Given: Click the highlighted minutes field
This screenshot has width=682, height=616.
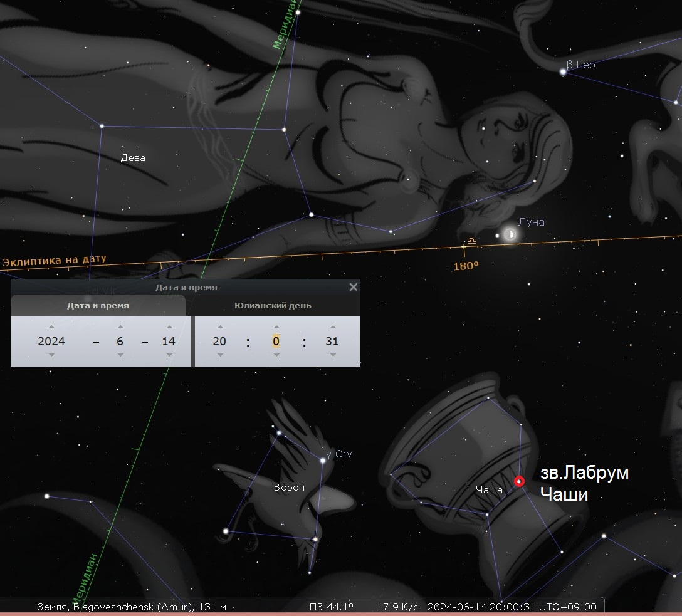Looking at the screenshot, I should pyautogui.click(x=276, y=342).
